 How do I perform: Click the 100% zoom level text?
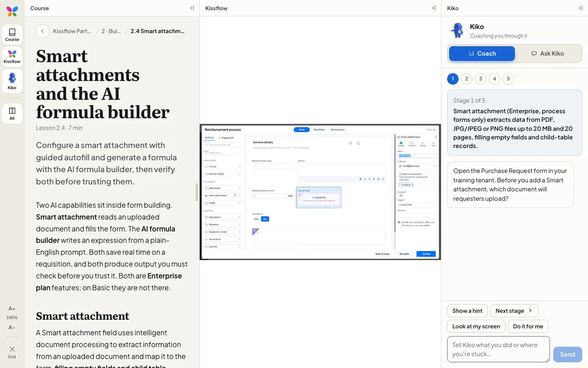12,317
